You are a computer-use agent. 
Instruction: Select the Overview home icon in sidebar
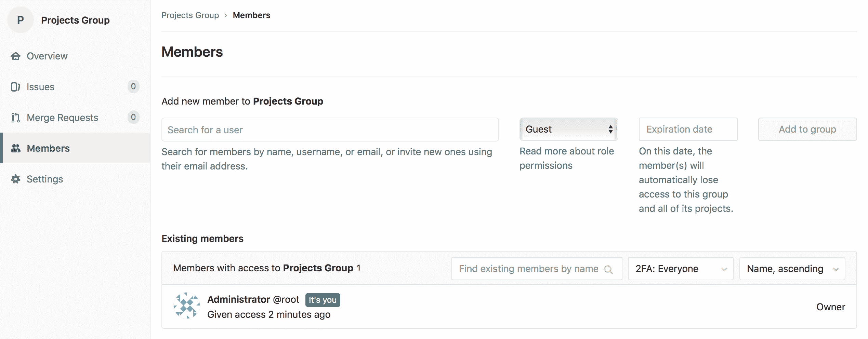16,56
